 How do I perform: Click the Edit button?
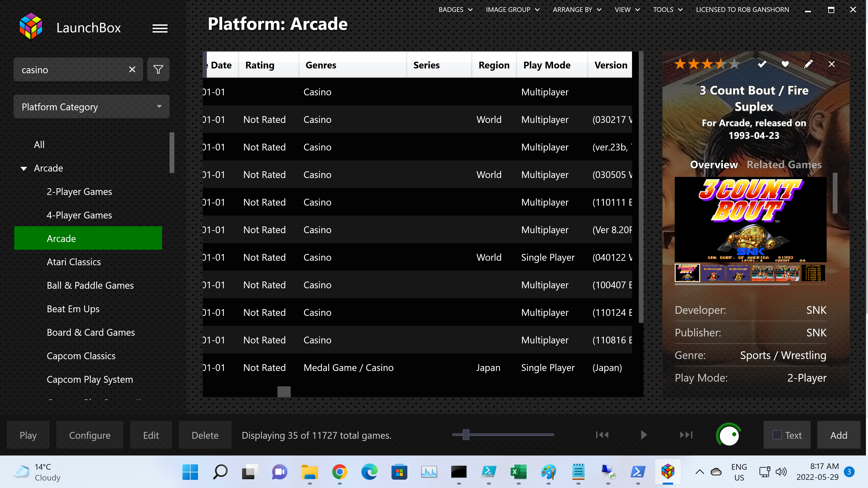(x=151, y=435)
